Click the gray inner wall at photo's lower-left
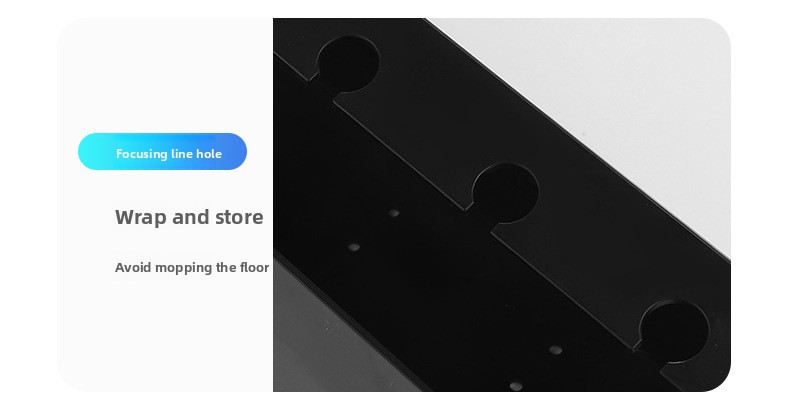This screenshot has height=414, width=790. [x=322, y=342]
